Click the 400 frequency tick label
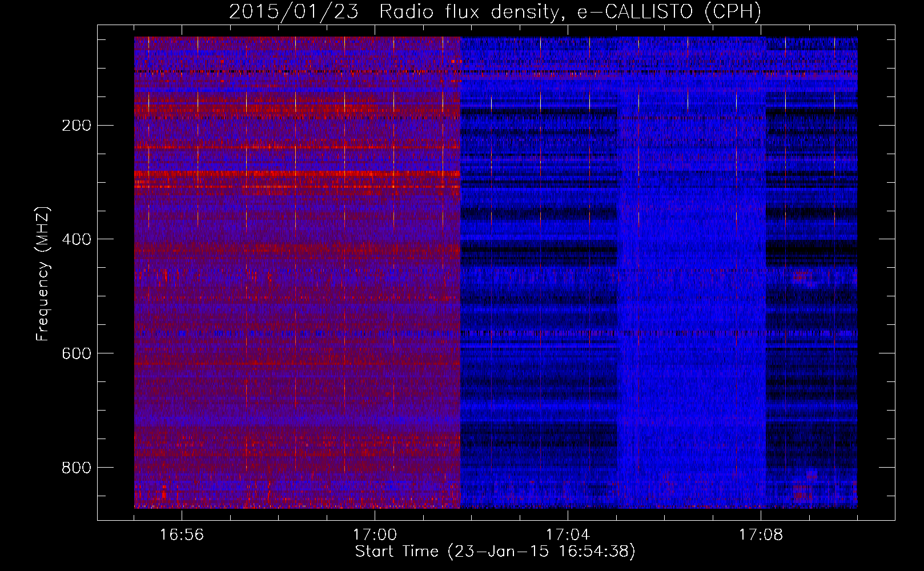The width and height of the screenshot is (924, 571). (76, 239)
